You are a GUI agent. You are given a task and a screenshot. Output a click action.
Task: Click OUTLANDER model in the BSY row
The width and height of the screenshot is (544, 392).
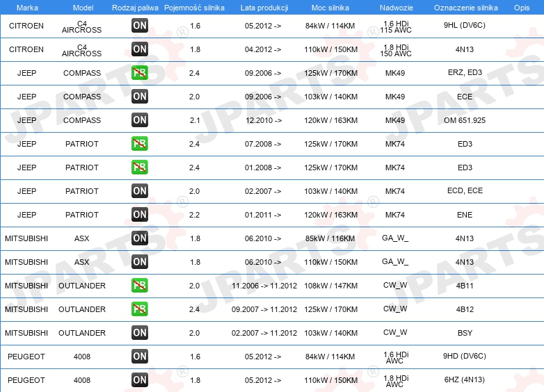(82, 333)
